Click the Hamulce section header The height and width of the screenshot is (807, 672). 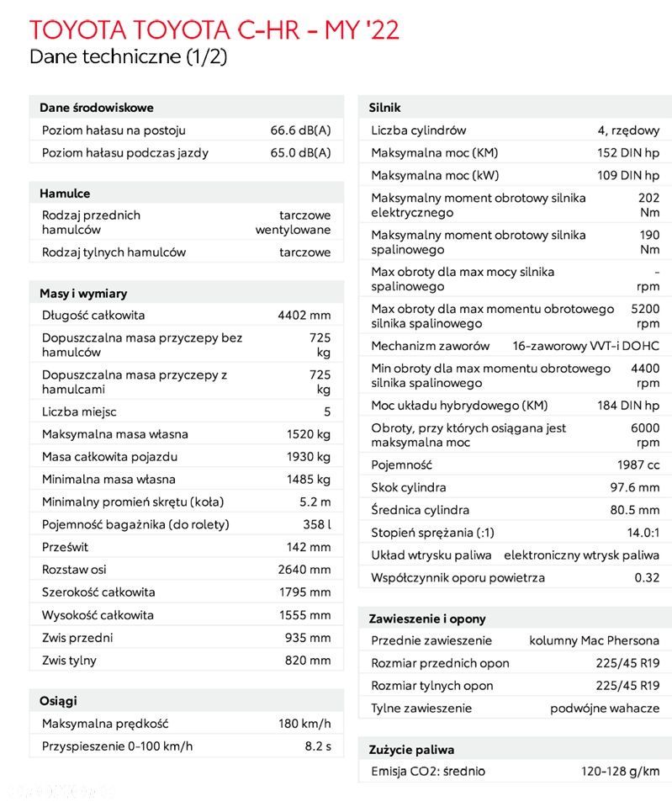point(65,194)
